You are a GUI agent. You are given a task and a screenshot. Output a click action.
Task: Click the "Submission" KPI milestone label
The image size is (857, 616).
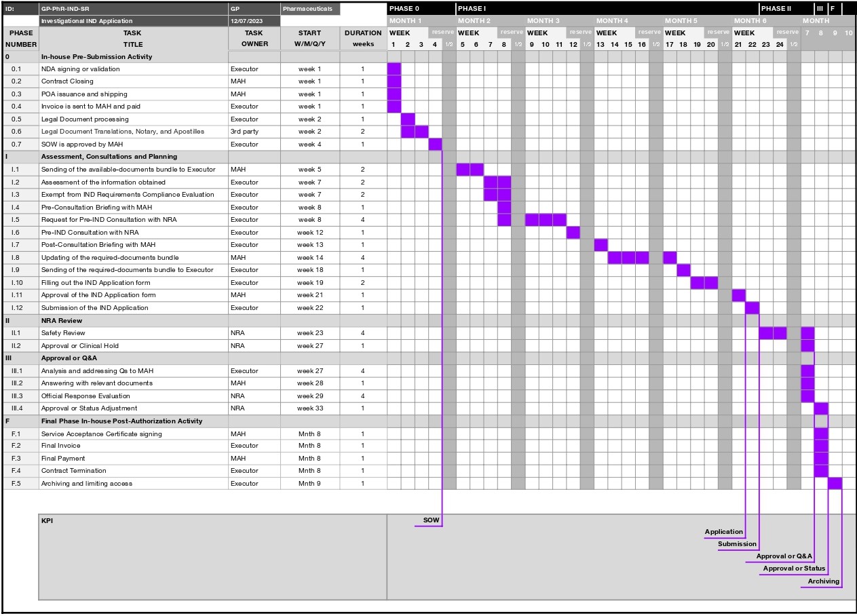pos(737,544)
